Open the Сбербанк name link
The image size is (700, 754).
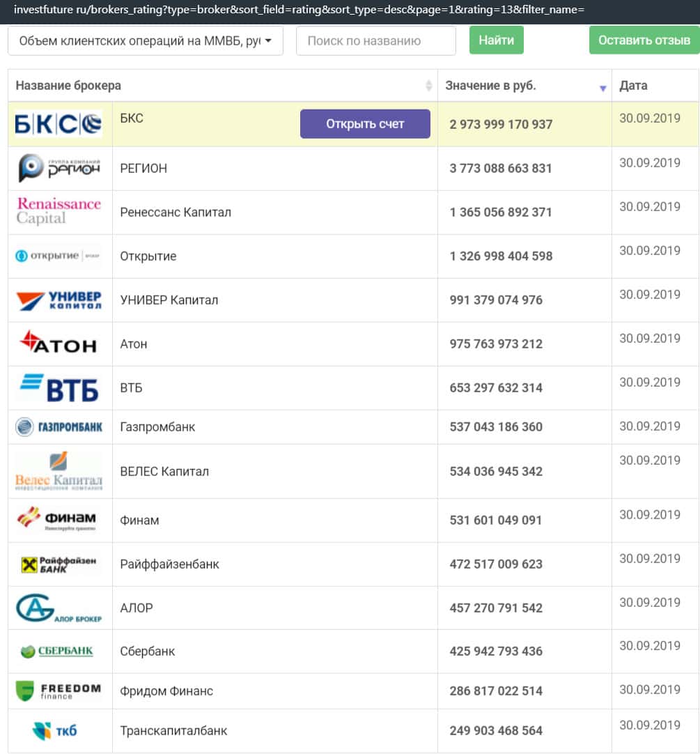pyautogui.click(x=148, y=651)
